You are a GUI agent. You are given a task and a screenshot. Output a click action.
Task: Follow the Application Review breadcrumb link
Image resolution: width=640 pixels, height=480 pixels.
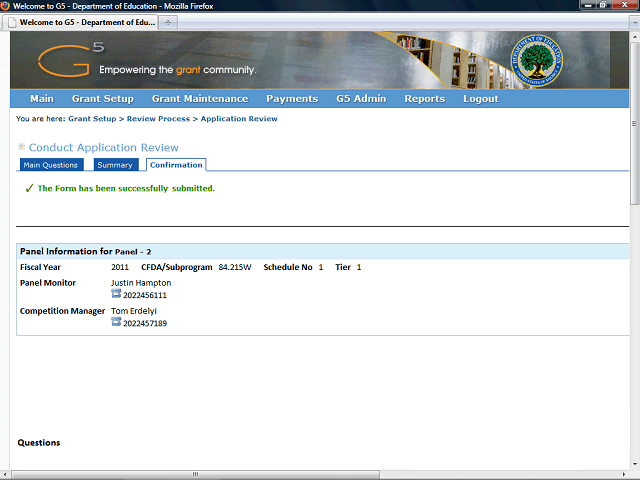239,119
